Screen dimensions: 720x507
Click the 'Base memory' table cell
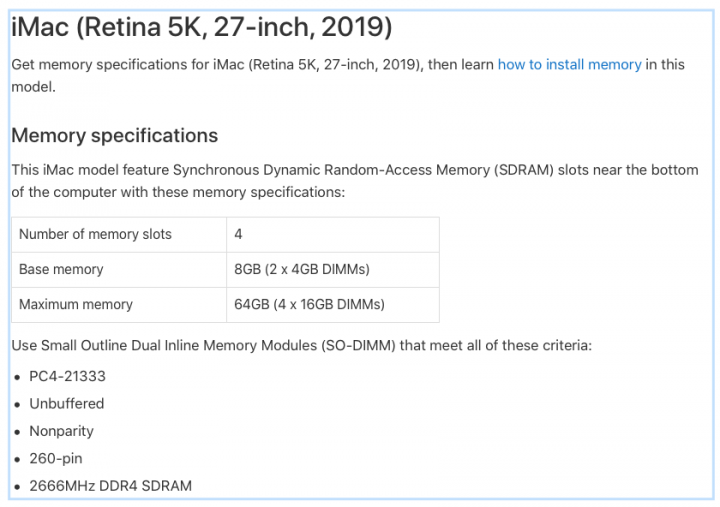119,270
